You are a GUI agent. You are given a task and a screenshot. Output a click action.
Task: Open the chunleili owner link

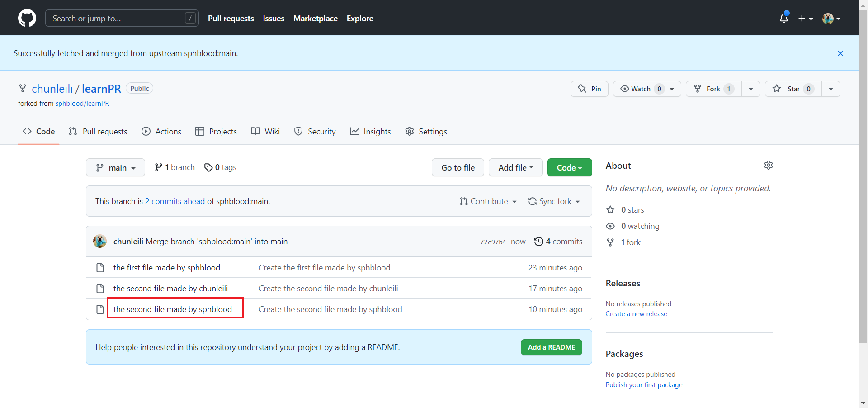52,89
